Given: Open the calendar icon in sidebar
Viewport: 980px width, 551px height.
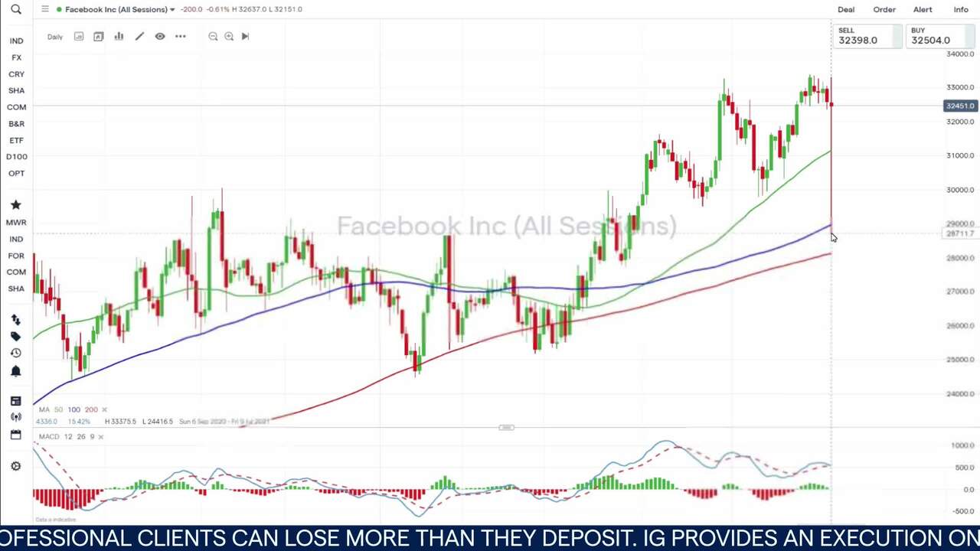Looking at the screenshot, I should 16,435.
